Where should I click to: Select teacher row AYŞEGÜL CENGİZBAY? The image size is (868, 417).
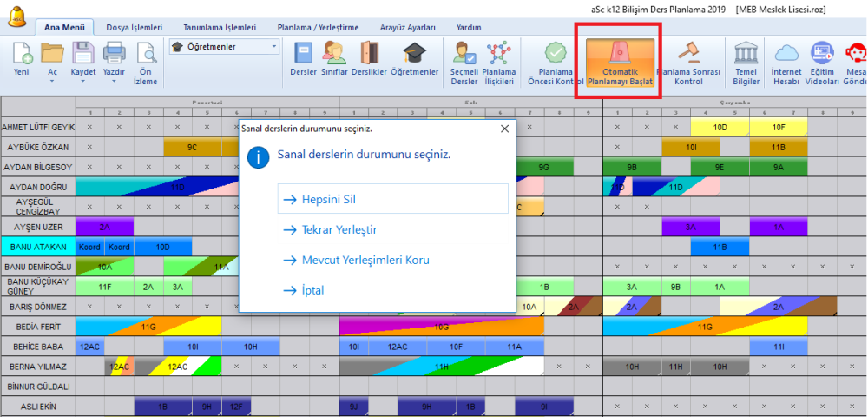click(38, 207)
